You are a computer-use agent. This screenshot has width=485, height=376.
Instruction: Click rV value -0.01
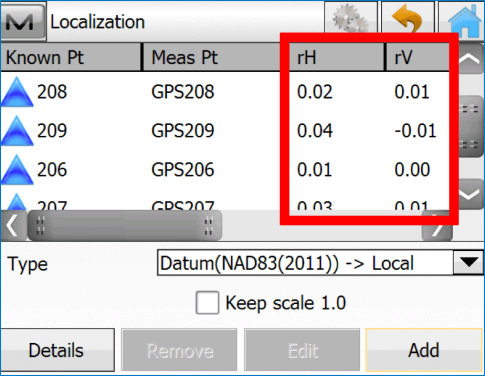coord(415,131)
